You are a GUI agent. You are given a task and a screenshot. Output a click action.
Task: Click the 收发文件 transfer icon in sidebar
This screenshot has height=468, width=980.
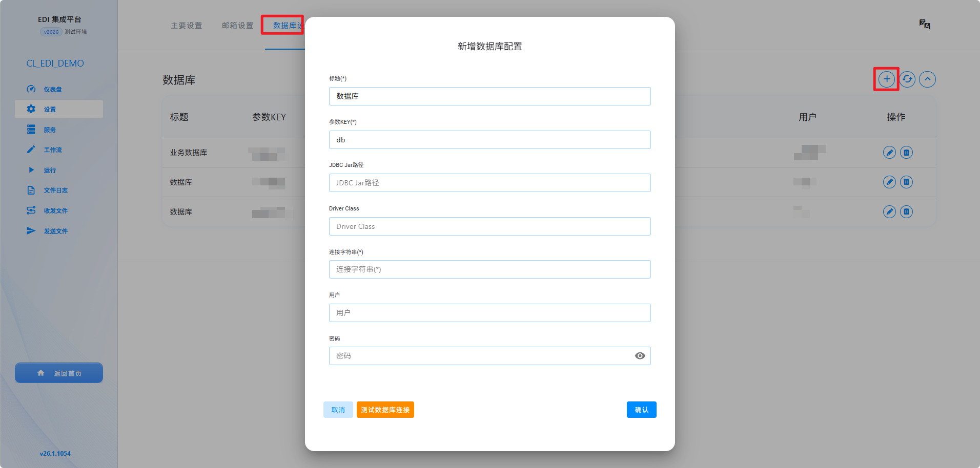click(x=31, y=210)
